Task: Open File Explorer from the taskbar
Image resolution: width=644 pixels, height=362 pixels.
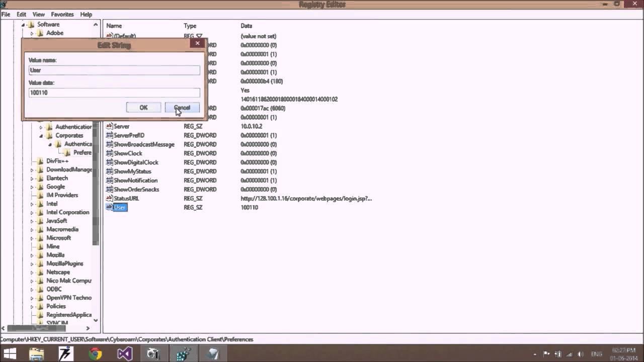Action: coord(37,354)
